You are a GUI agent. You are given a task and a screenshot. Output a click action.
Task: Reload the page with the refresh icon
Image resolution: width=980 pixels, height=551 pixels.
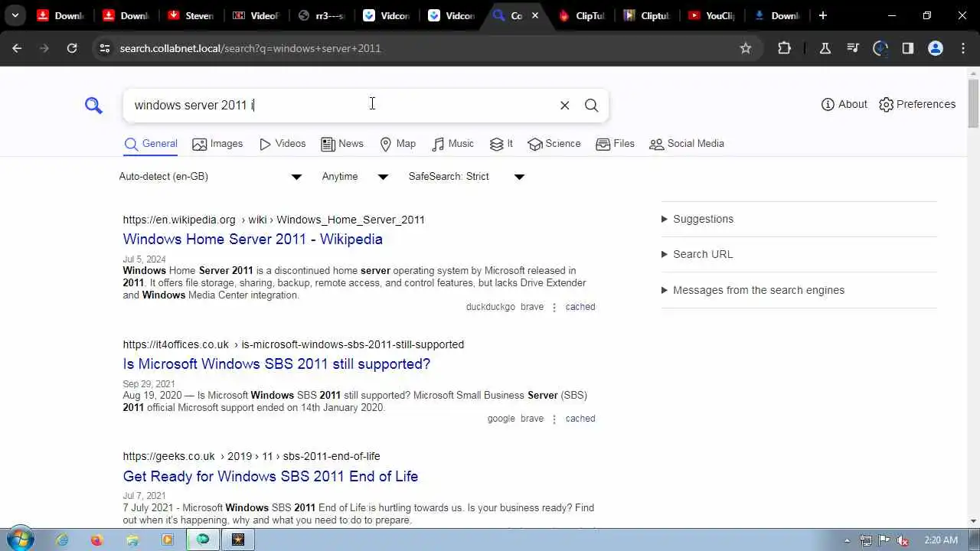click(x=72, y=48)
